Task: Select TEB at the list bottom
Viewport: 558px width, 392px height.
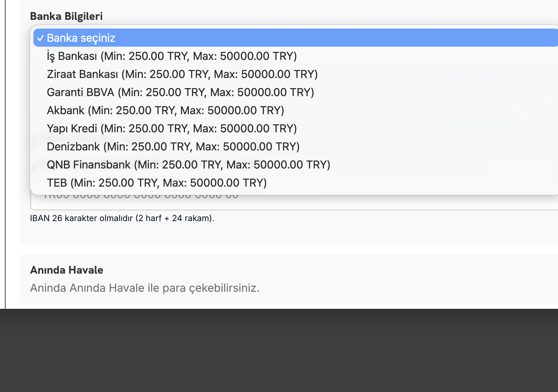Action: click(156, 183)
